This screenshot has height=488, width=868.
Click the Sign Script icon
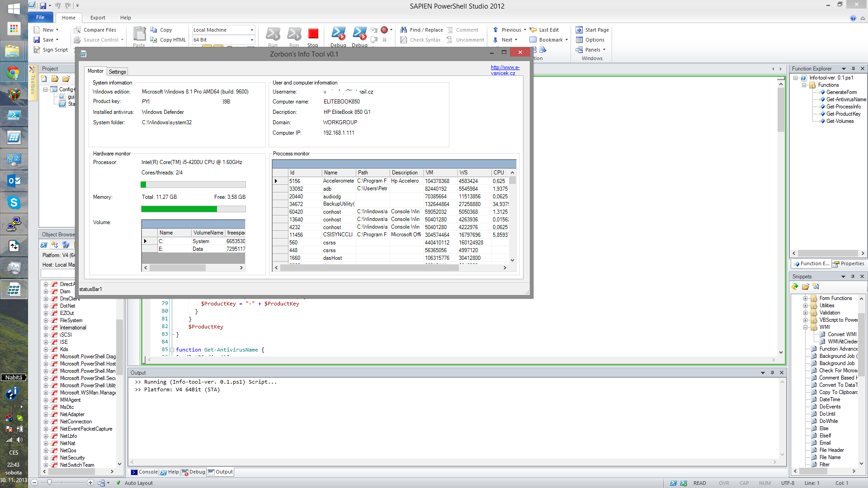point(37,50)
